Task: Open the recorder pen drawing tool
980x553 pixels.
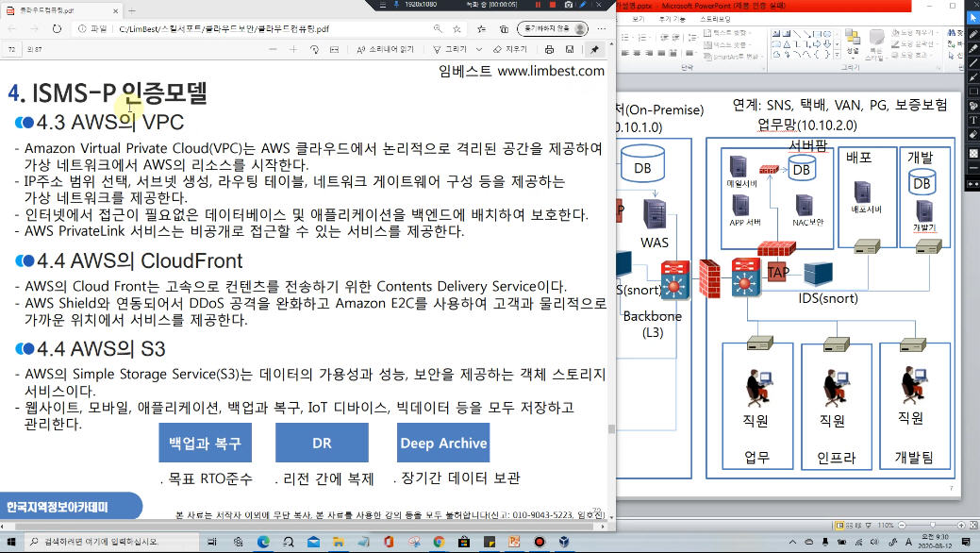Action: tap(583, 5)
